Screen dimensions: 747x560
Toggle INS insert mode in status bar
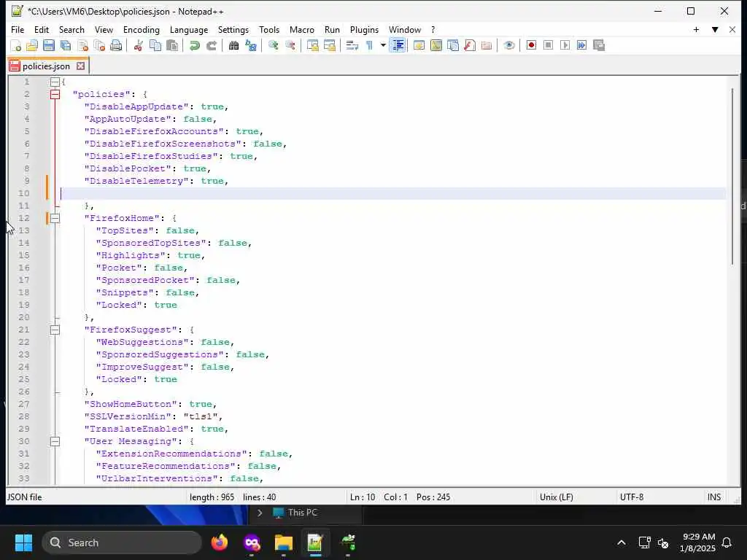click(x=713, y=497)
